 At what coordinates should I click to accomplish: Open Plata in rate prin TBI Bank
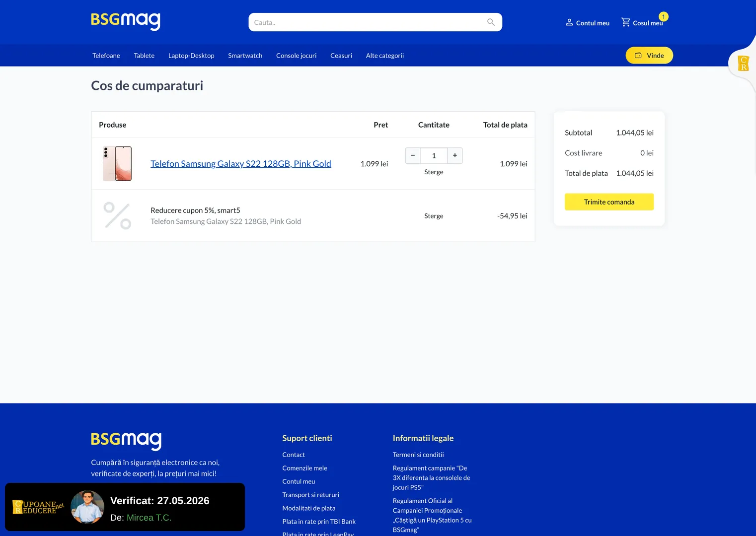319,522
